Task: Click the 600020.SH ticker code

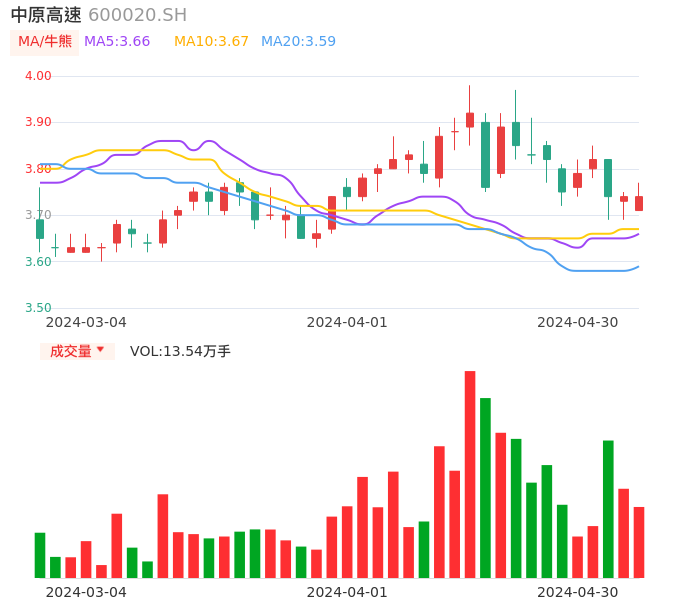Action: coord(137,15)
